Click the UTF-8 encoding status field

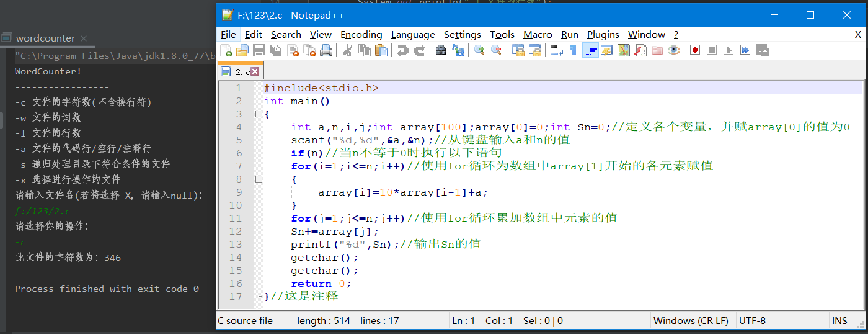(x=752, y=321)
